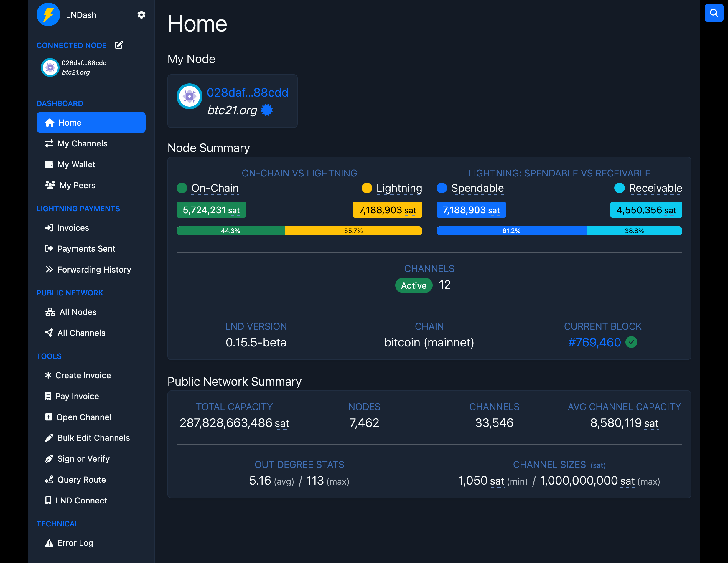The image size is (728, 563).
Task: Click the yellow 55.7% Lightning bar segment
Action: 353,231
